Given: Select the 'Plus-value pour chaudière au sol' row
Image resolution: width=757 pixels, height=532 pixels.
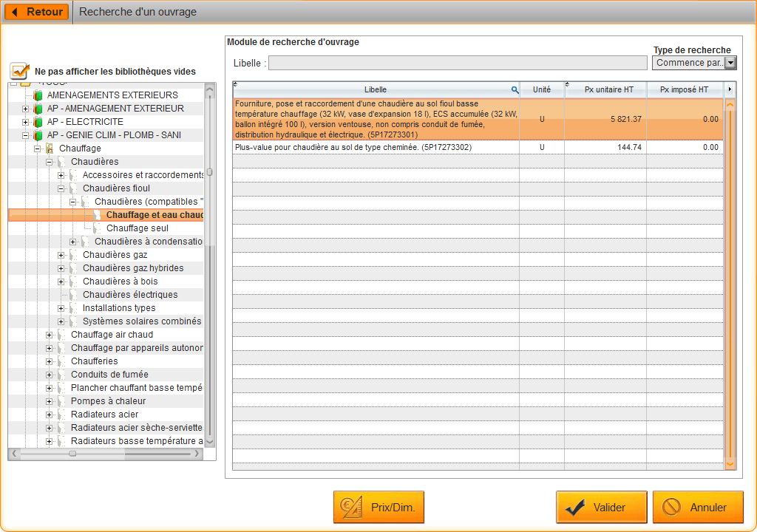Looking at the screenshot, I should (x=478, y=147).
